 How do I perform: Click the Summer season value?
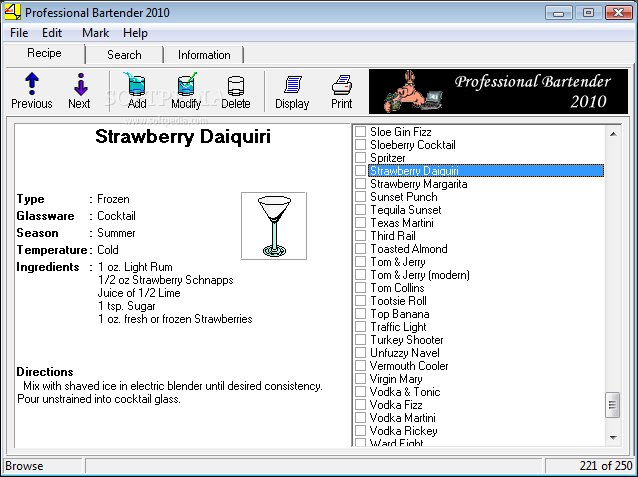tap(116, 233)
